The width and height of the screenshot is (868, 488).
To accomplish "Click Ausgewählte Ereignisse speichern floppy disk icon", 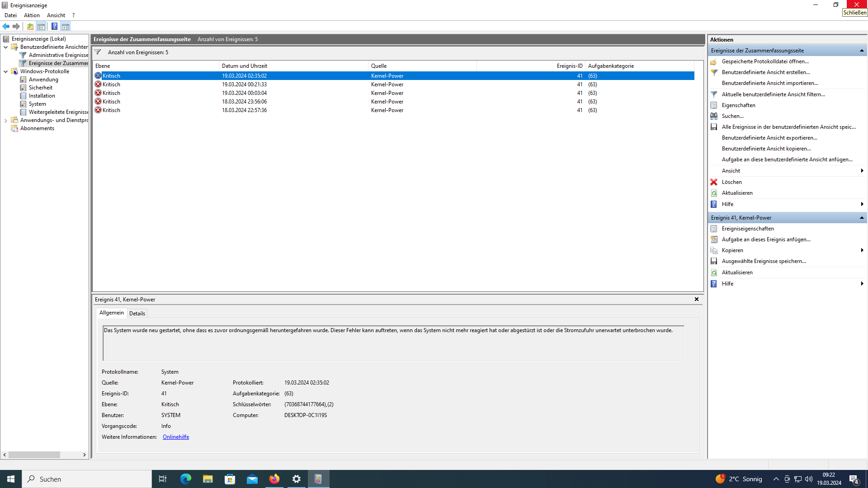I will (714, 261).
